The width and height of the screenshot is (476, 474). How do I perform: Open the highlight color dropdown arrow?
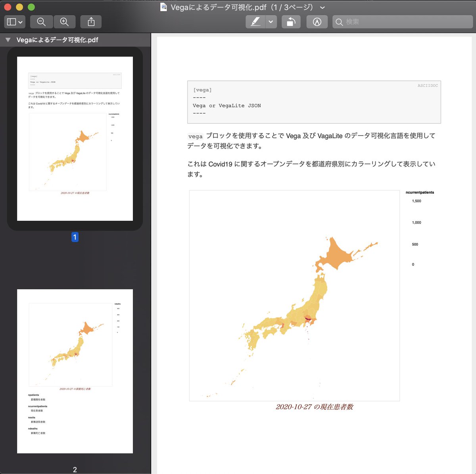[271, 22]
